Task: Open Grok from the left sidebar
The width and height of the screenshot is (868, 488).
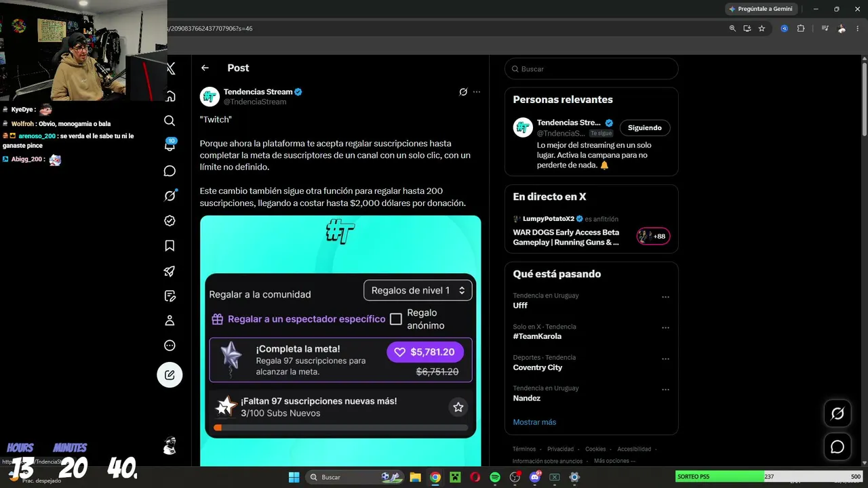Action: tap(170, 196)
